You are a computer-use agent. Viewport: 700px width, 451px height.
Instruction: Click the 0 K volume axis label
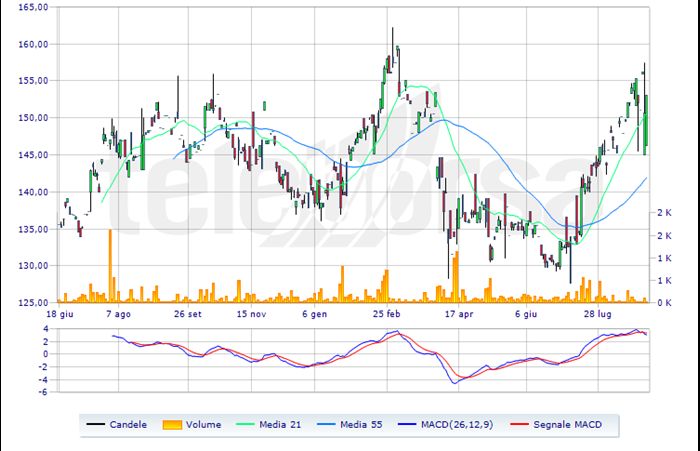664,303
